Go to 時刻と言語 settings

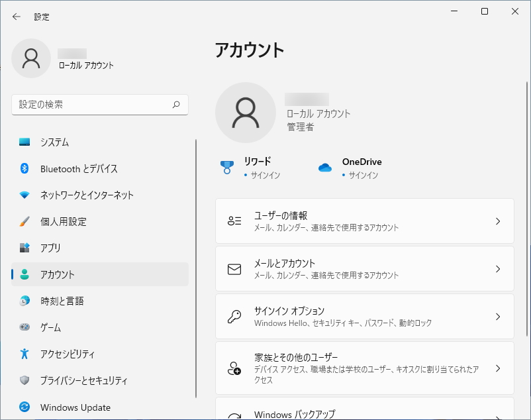[100, 301]
